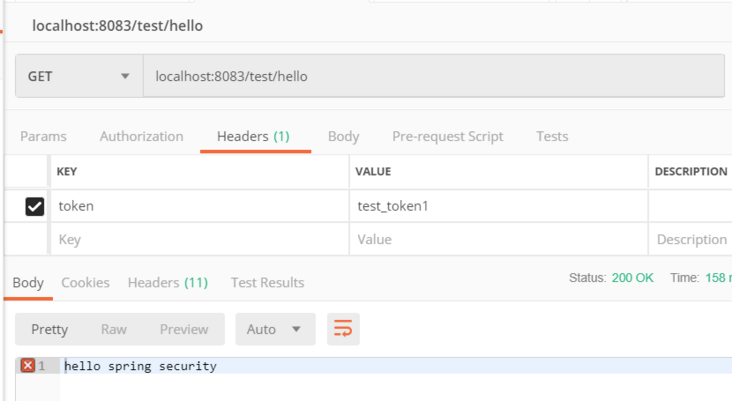
Task: Open the GET method dropdown
Action: coord(79,76)
